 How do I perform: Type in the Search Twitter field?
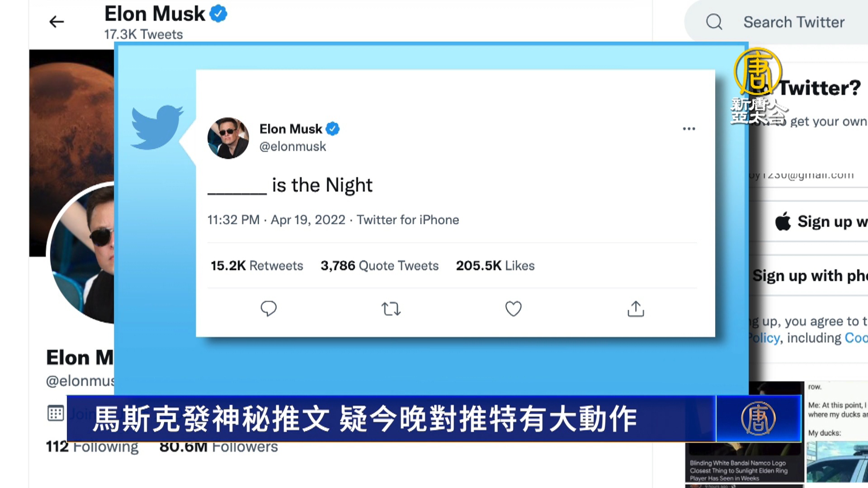point(794,22)
